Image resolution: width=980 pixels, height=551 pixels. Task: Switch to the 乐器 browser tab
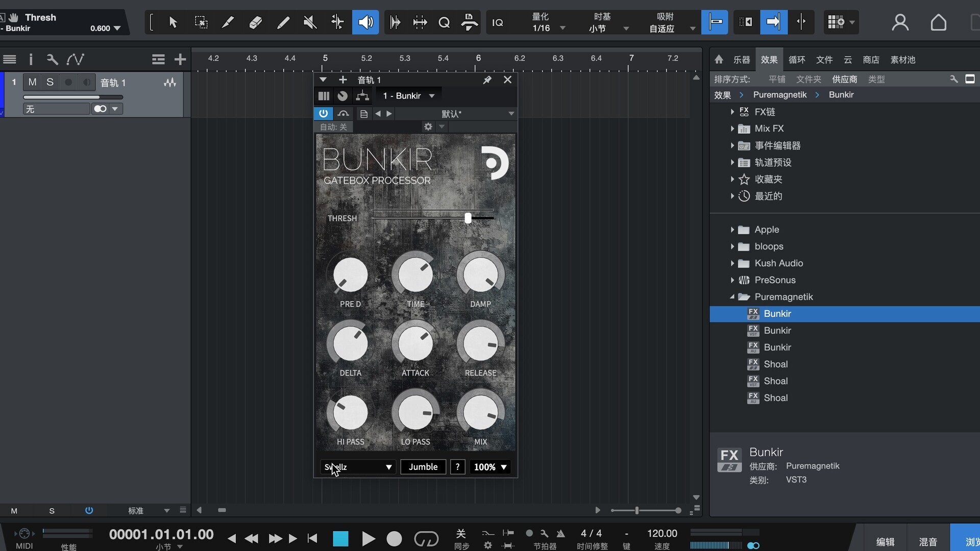tap(742, 60)
